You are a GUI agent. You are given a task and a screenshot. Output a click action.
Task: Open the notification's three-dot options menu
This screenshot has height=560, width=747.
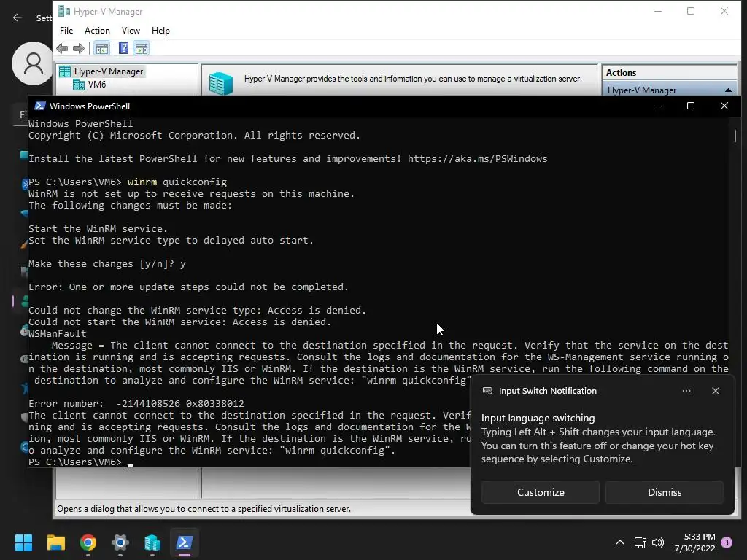coord(686,391)
